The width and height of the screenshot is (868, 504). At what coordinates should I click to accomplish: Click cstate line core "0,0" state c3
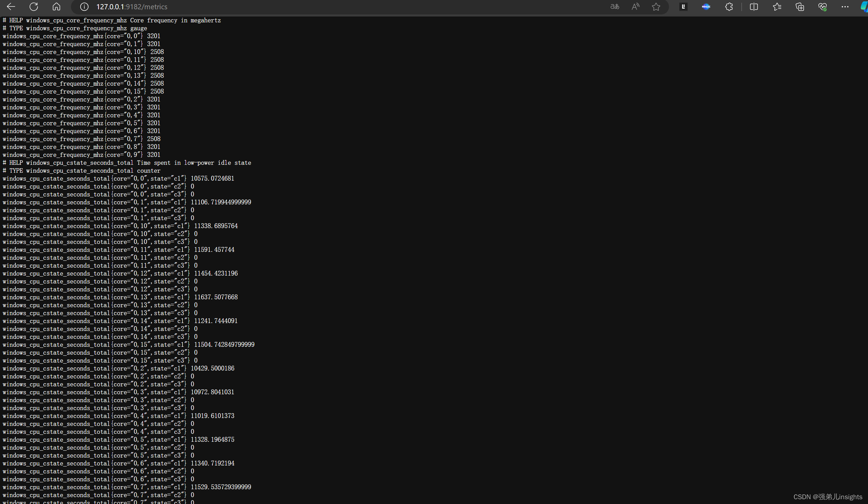click(98, 194)
